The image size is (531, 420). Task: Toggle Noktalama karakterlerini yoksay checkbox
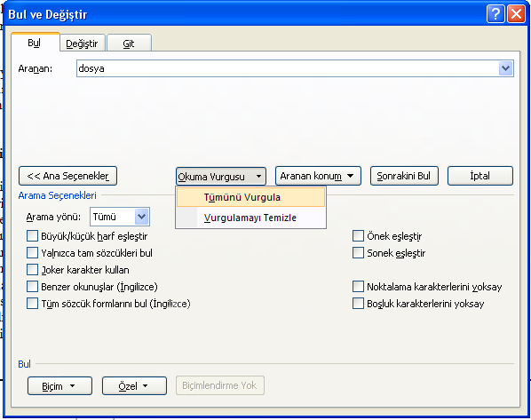pyautogui.click(x=358, y=287)
